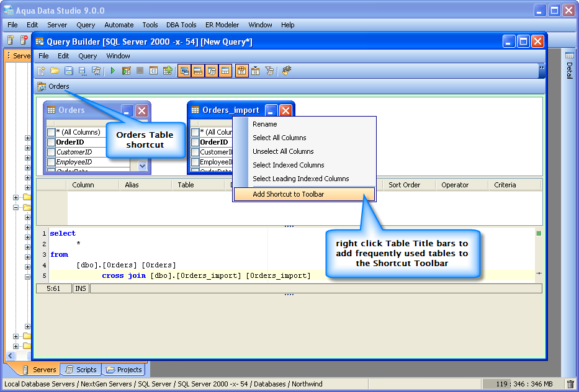Save the query using the floppy disk icon
Screen dimensions: 579x392
(x=69, y=71)
